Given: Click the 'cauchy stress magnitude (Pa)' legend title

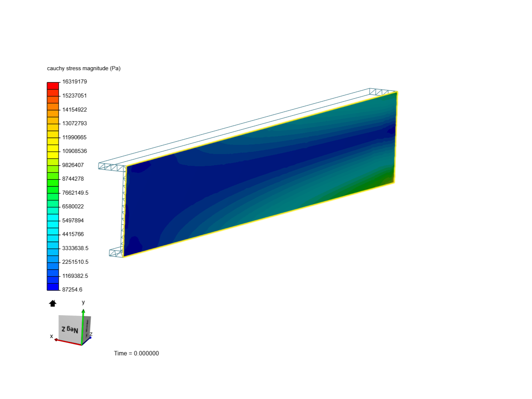Looking at the screenshot, I should (84, 68).
